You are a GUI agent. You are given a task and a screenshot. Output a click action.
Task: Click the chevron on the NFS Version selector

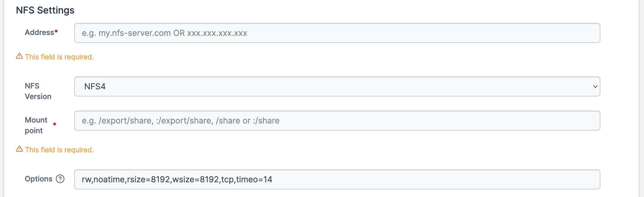[596, 86]
